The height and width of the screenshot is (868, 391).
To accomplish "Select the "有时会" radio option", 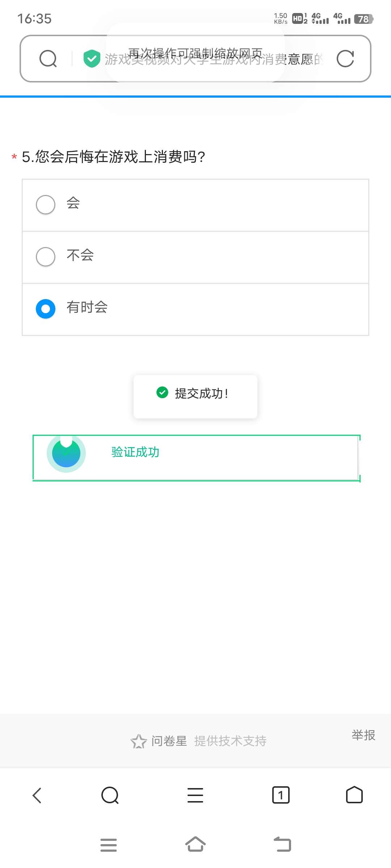I will pos(46,309).
